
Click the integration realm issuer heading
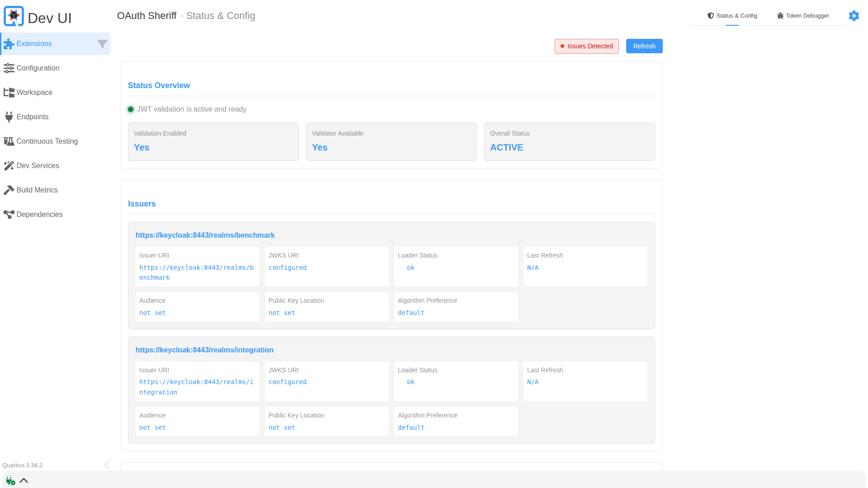tap(204, 350)
